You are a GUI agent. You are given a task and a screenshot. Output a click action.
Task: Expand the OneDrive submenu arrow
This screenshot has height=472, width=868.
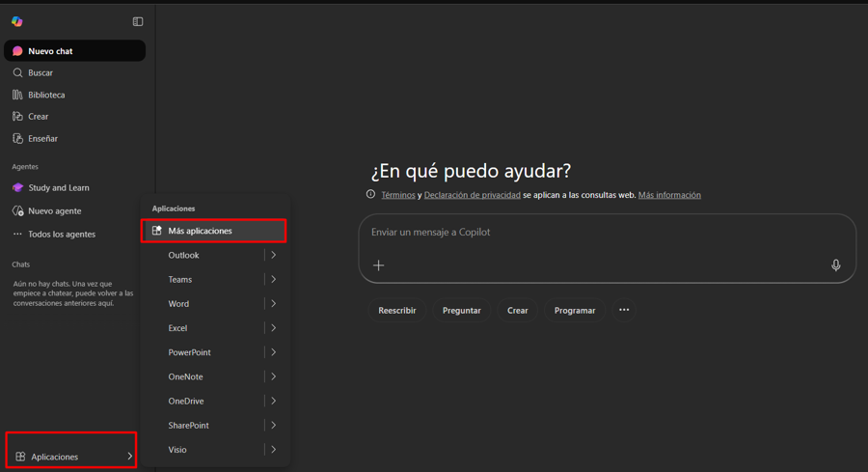tap(274, 402)
